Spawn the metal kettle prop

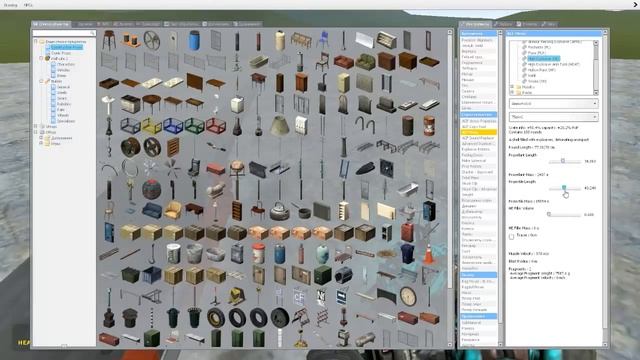pos(280,211)
